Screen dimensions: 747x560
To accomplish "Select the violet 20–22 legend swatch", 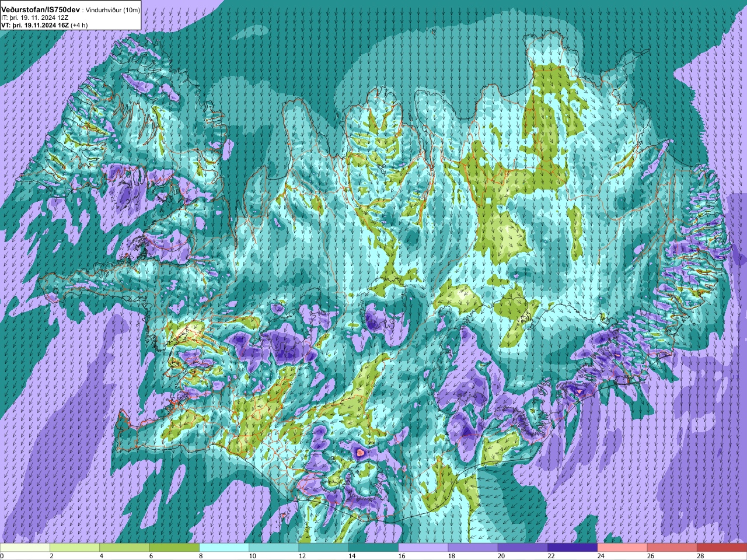I will [x=522, y=548].
